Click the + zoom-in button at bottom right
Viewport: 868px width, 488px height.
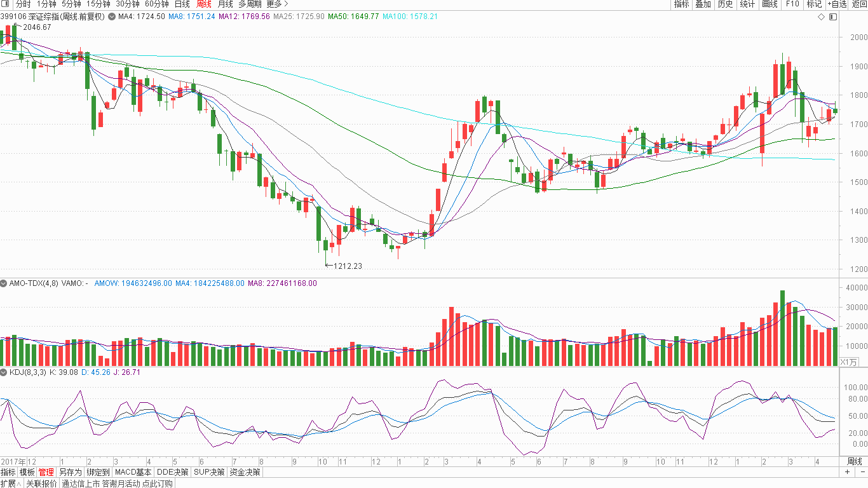848,472
